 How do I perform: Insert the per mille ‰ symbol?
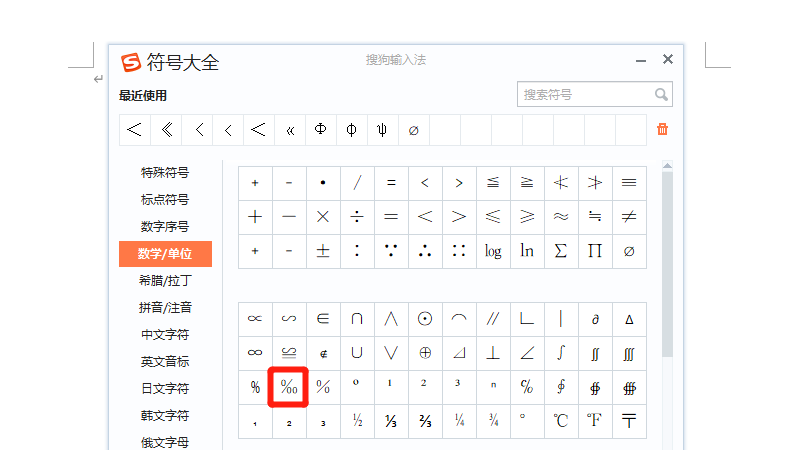[288, 387]
